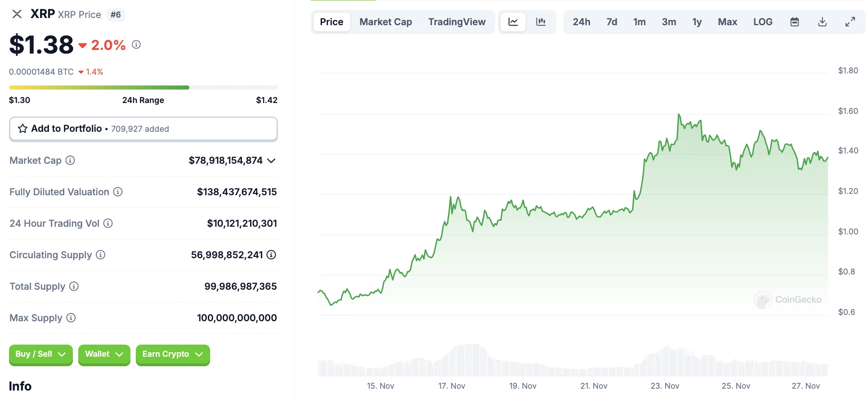Download the chart data
The width and height of the screenshot is (868, 404).
click(823, 22)
